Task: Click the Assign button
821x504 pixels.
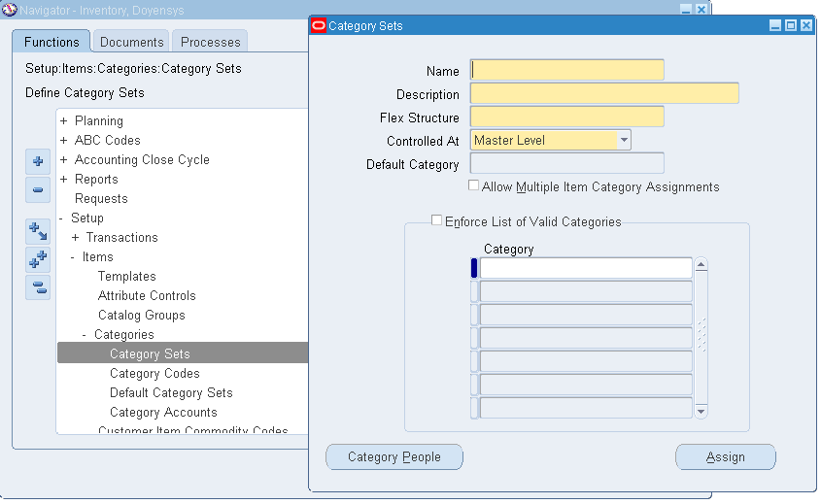Action: 725,456
